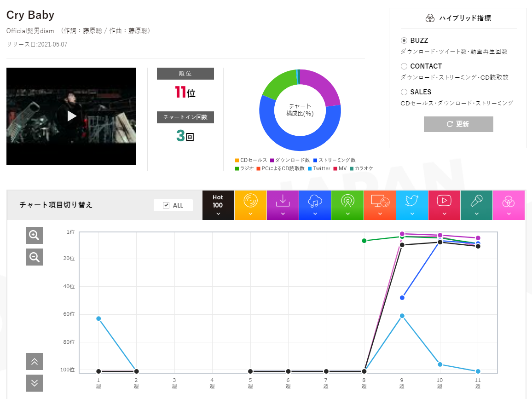Toggle the ALL checkbox
The image size is (532, 399).
tap(166, 205)
